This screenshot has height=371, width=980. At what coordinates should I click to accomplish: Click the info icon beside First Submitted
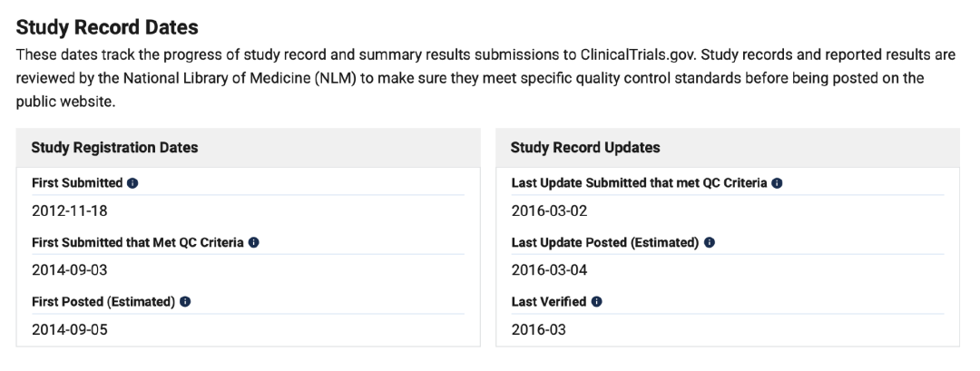pyautogui.click(x=132, y=183)
